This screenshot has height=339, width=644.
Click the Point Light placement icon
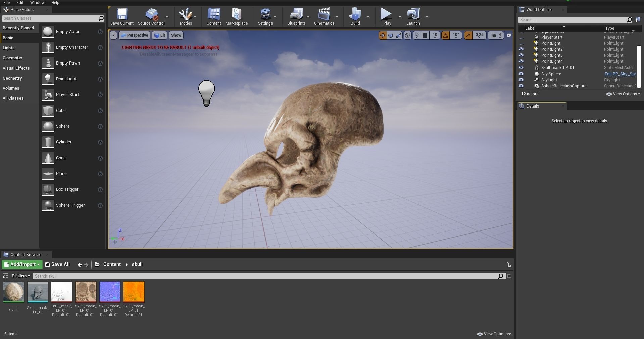pyautogui.click(x=48, y=79)
